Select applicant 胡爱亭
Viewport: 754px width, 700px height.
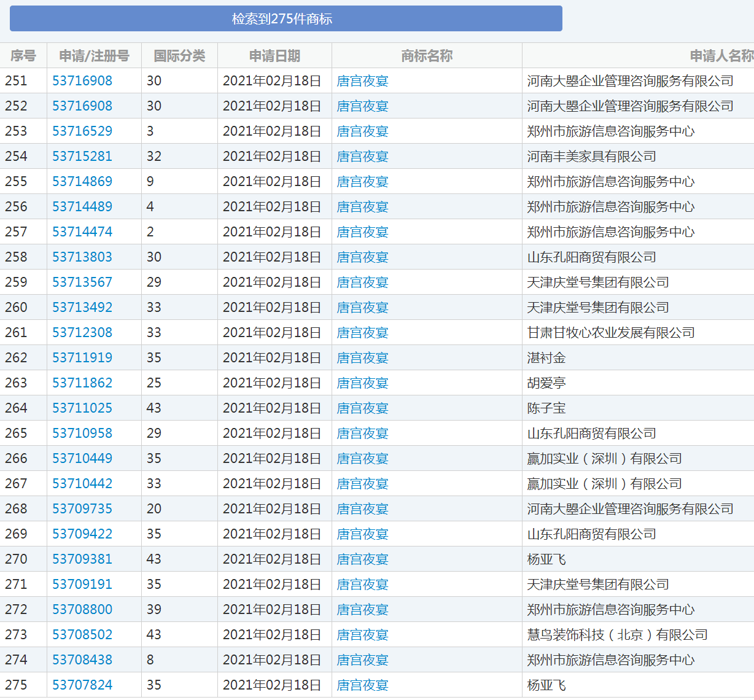coord(546,383)
